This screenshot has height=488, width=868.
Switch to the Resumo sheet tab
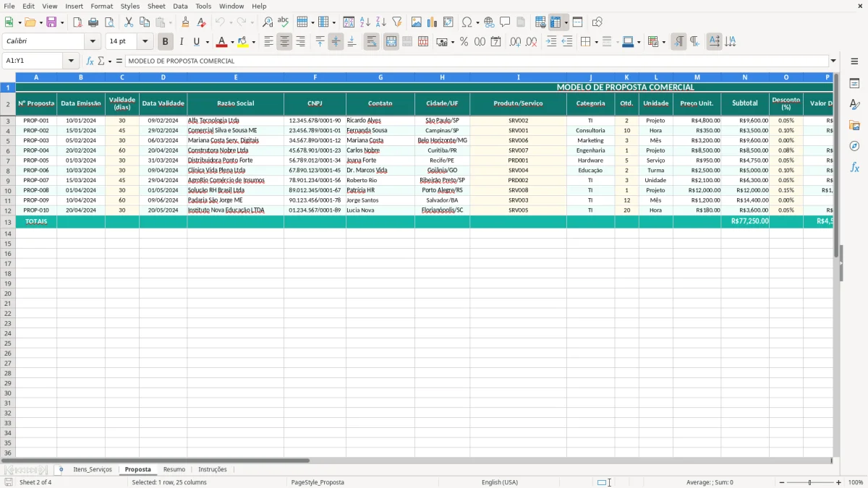click(174, 469)
